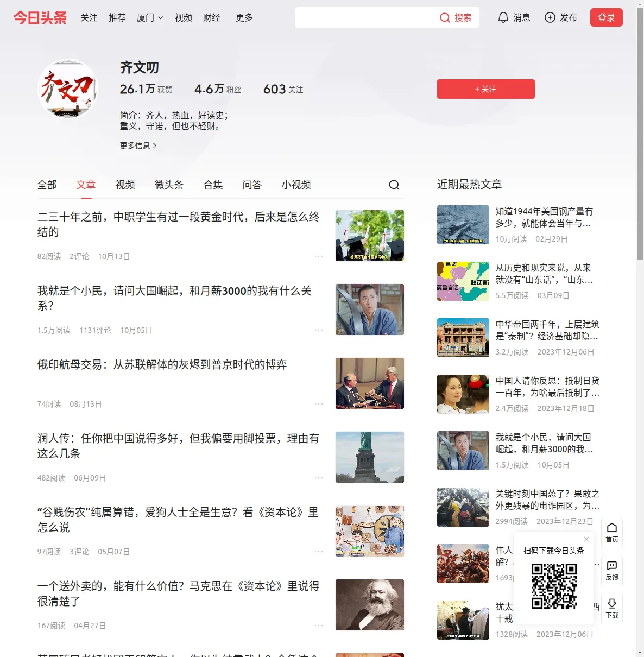Open more options for 中职学生 article
Viewport: 644px width, 657px height.
pyautogui.click(x=319, y=256)
